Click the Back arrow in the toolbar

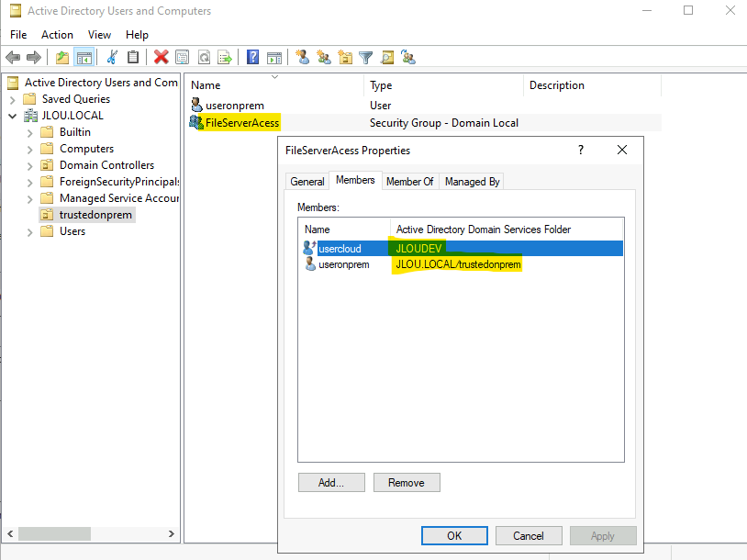click(13, 58)
